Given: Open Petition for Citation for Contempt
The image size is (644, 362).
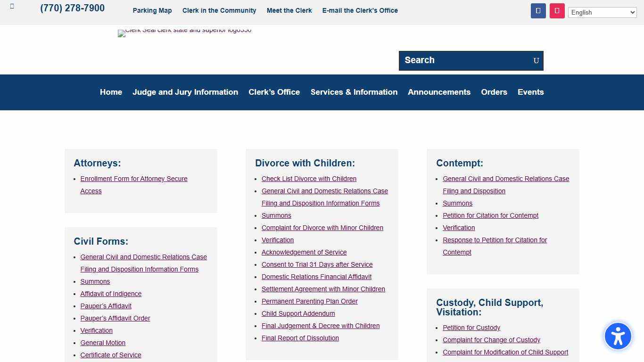Looking at the screenshot, I should tap(490, 216).
